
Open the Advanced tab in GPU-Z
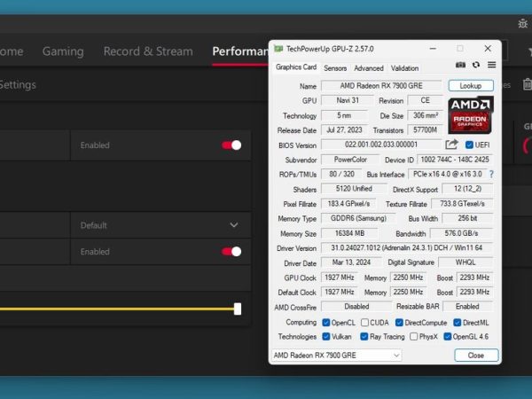click(x=368, y=68)
